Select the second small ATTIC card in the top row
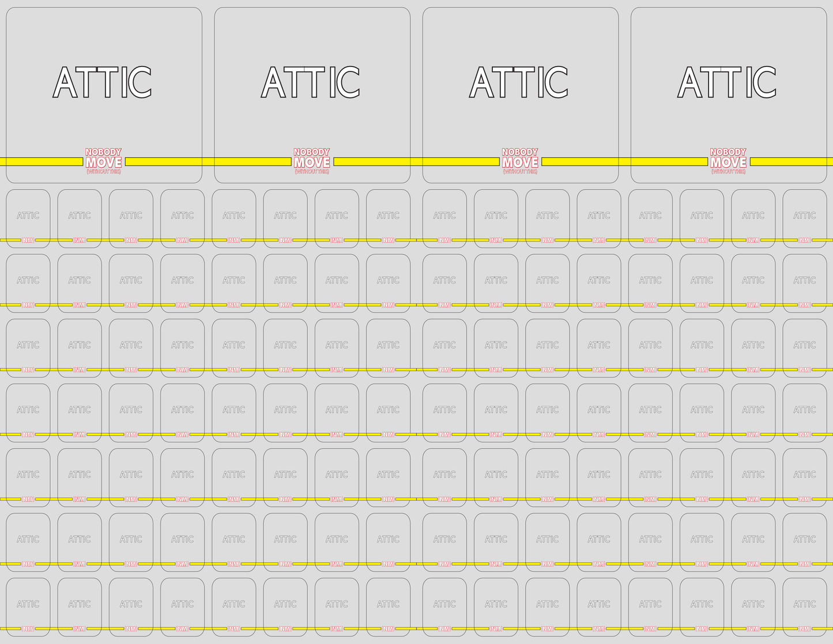Image resolution: width=833 pixels, height=644 pixels. point(80,219)
